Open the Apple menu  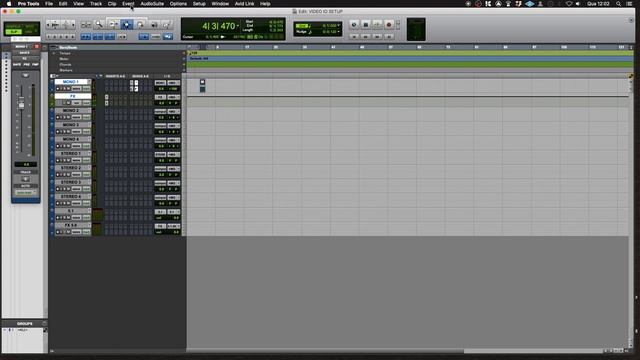[x=9, y=4]
